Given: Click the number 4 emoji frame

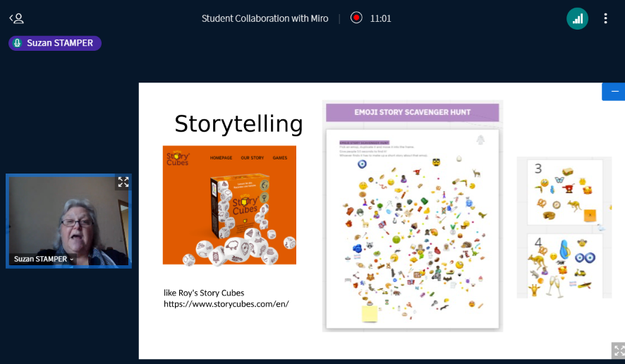Looking at the screenshot, I should pos(565,266).
